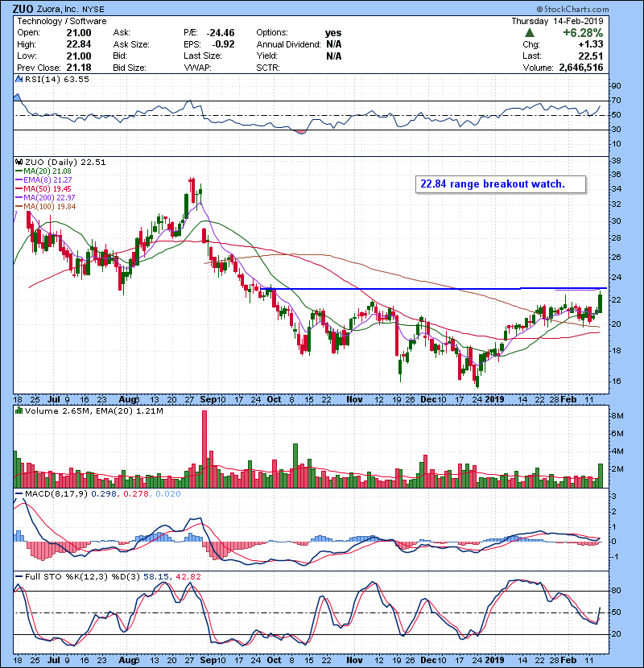Click the "Bid:" label
Image resolution: width=644 pixels, height=668 pixels.
pyautogui.click(x=120, y=56)
